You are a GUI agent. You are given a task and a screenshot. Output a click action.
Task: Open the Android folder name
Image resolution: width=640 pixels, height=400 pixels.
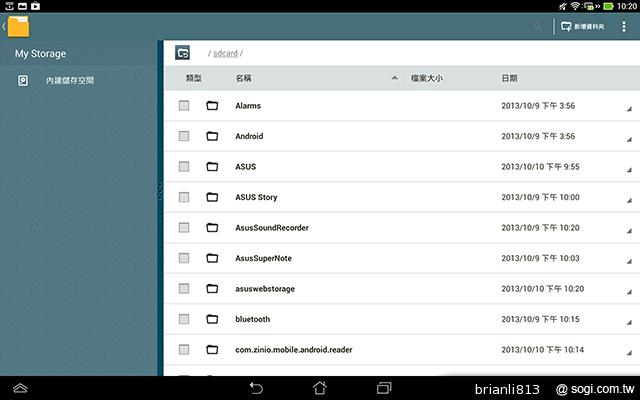[x=249, y=136]
